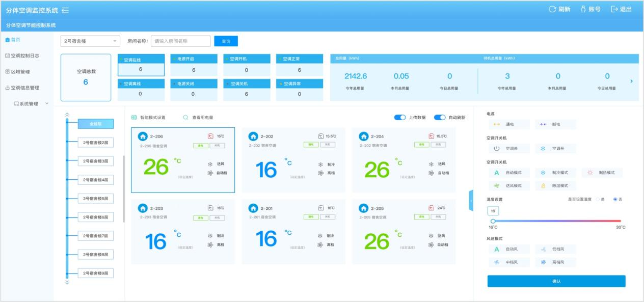The width and height of the screenshot is (644, 302).
Task: Click the house icon on card 2-206
Action: point(143,136)
